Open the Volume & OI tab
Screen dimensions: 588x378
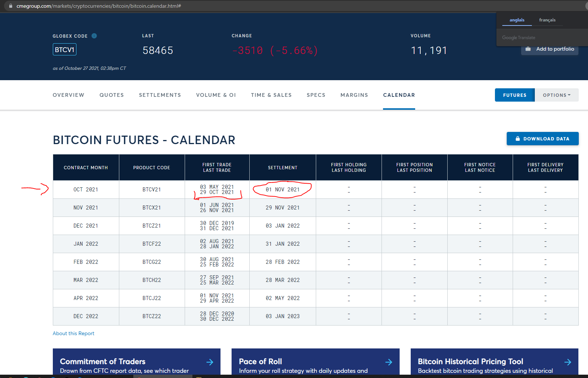tap(216, 95)
